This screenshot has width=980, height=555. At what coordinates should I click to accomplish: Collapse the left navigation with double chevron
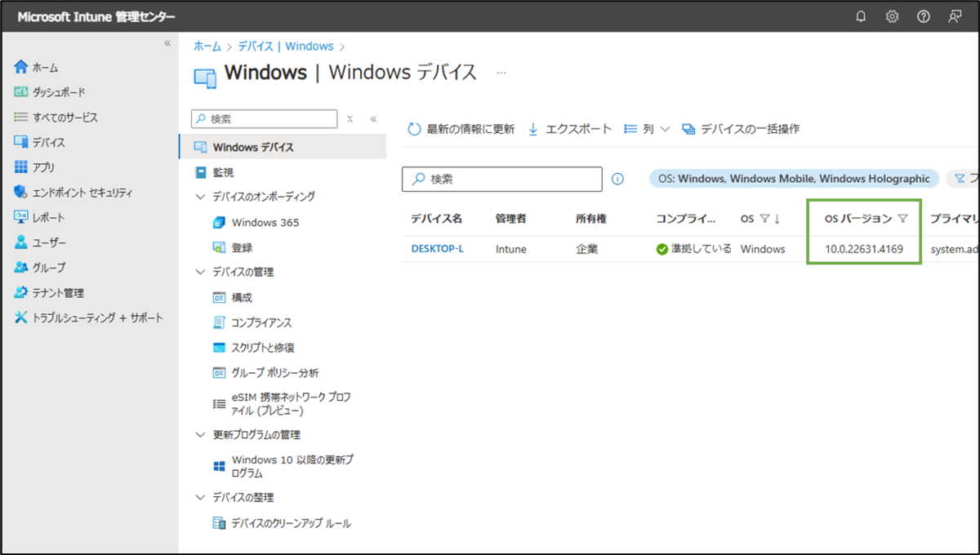167,42
